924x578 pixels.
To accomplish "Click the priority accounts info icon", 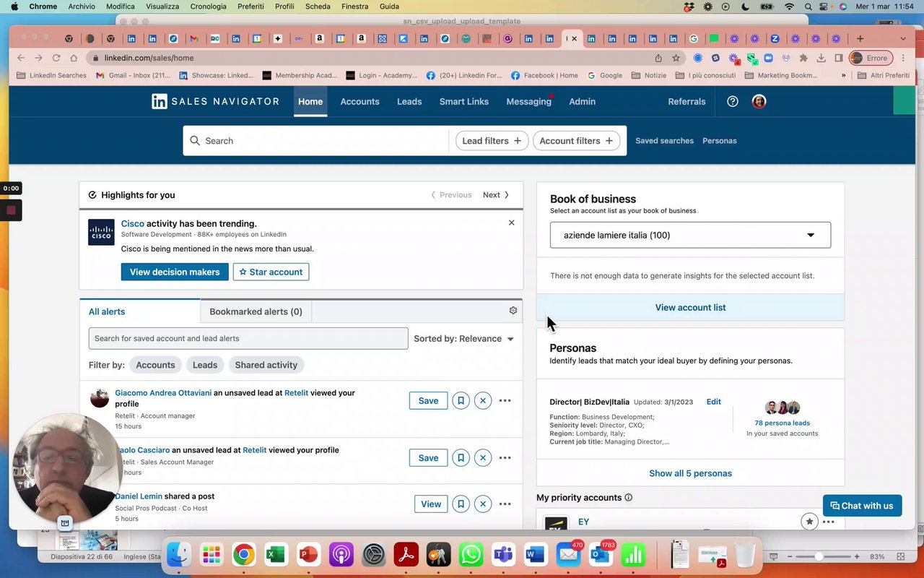I will click(629, 498).
